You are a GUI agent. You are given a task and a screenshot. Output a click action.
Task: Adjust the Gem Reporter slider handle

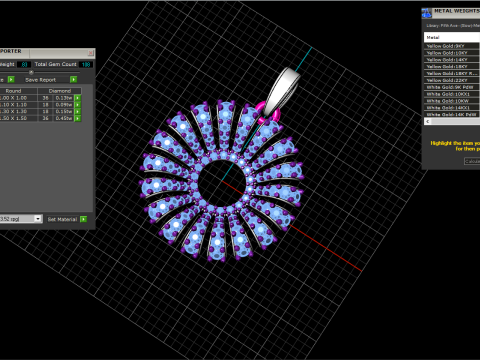pos(31,72)
